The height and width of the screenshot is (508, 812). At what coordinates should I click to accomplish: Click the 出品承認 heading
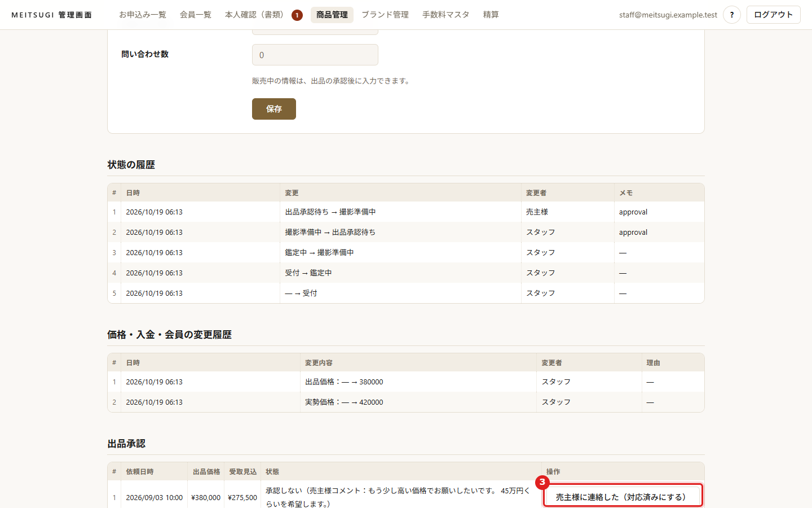tap(126, 444)
